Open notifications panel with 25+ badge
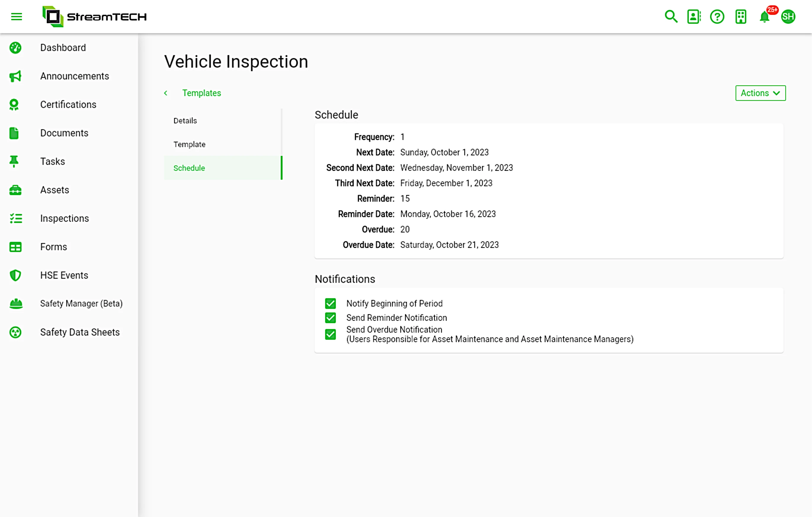Viewport: 812px width, 517px height. 765,17
